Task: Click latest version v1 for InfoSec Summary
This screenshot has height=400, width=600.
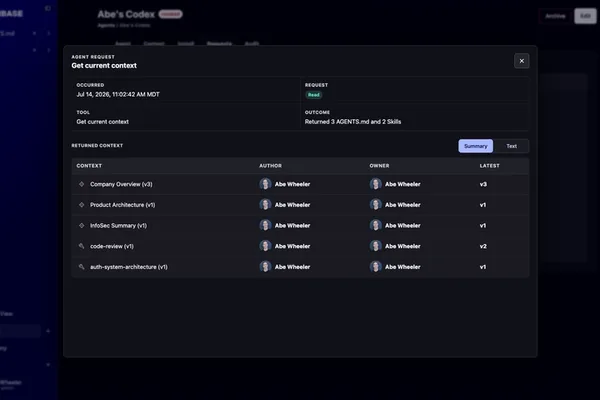Action: pos(483,225)
